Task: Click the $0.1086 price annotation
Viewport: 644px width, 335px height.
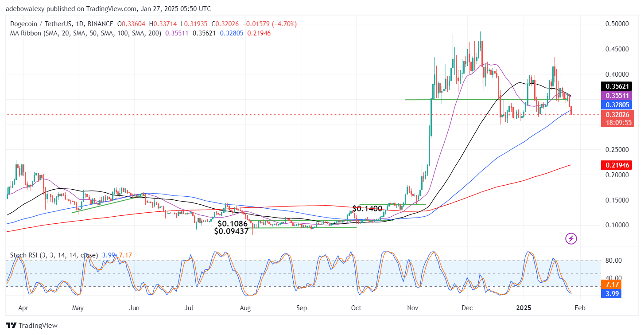Action: pyautogui.click(x=232, y=223)
